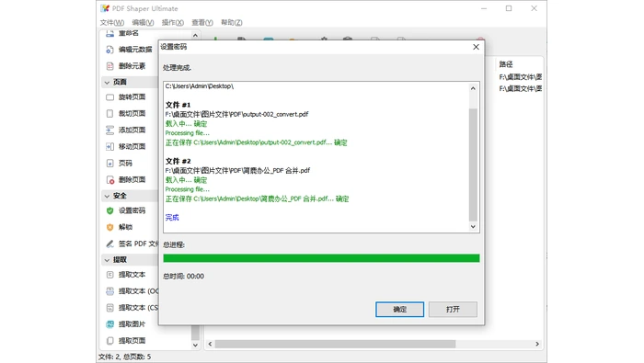Click the '文件 #2' heading in log
The image size is (644, 363).
pos(178,161)
